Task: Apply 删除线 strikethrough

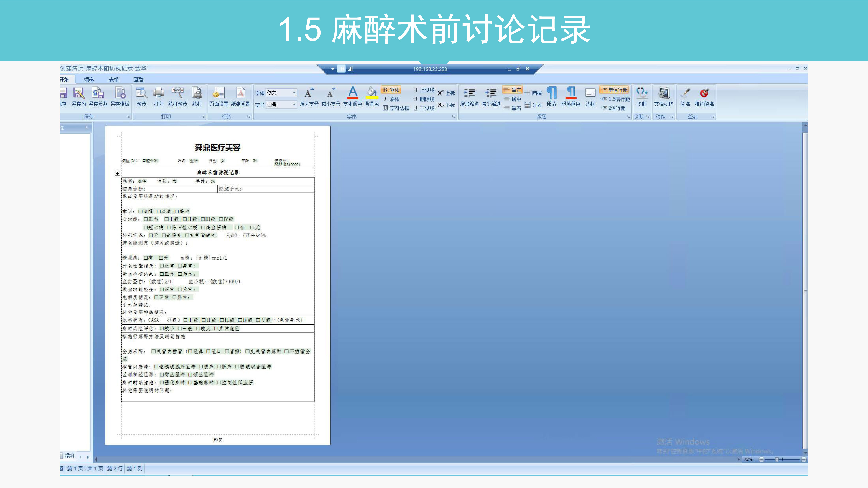Action: coord(424,99)
